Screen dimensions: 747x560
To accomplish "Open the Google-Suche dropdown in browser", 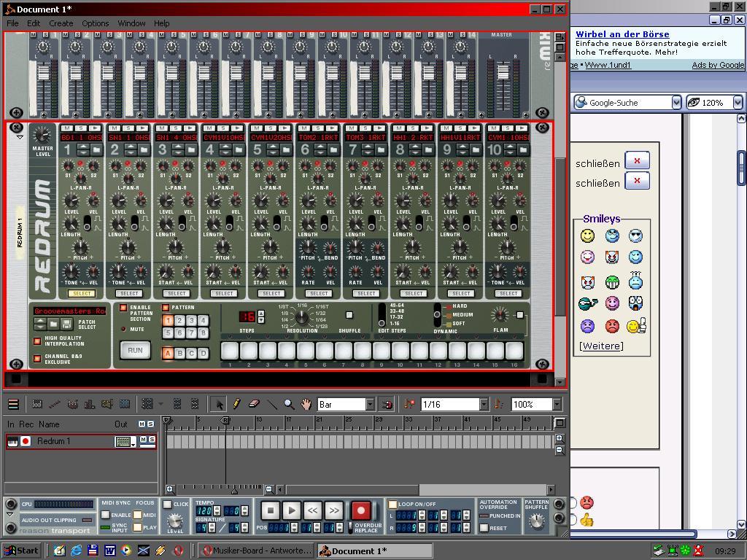I will pyautogui.click(x=676, y=102).
